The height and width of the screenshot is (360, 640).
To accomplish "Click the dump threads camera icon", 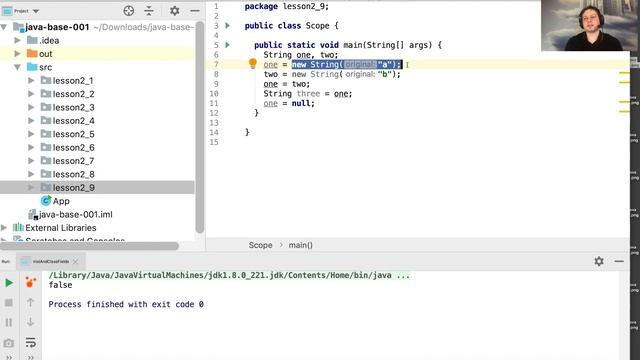I will point(9,343).
